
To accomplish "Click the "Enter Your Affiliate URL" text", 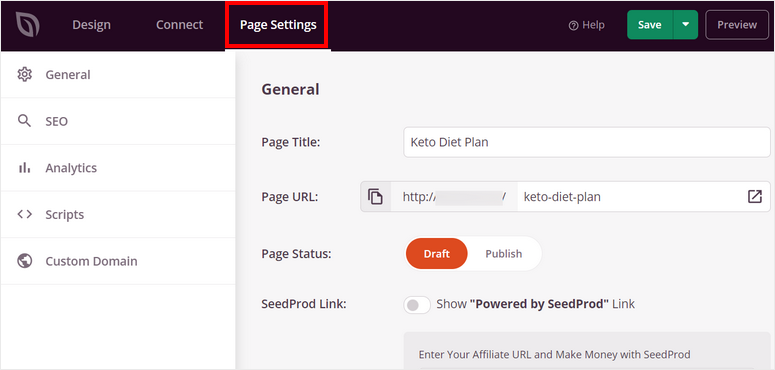I will click(x=554, y=354).
